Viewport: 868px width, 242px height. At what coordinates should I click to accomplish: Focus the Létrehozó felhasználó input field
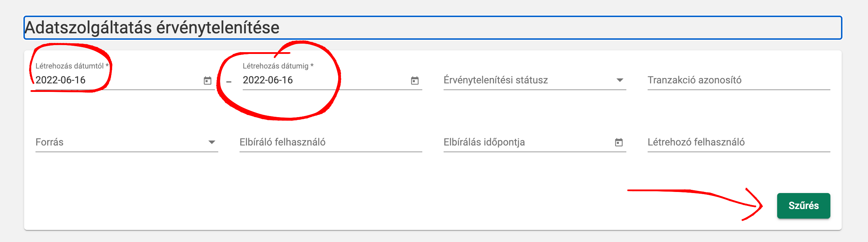pyautogui.click(x=739, y=142)
